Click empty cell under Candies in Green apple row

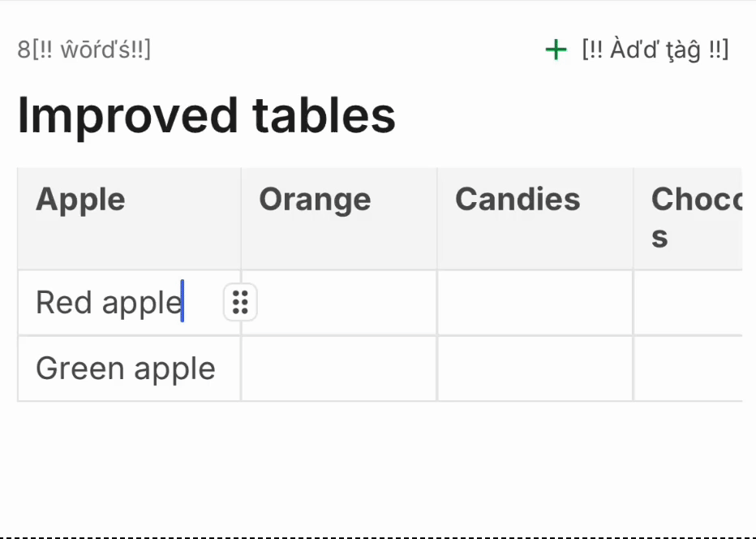click(535, 369)
